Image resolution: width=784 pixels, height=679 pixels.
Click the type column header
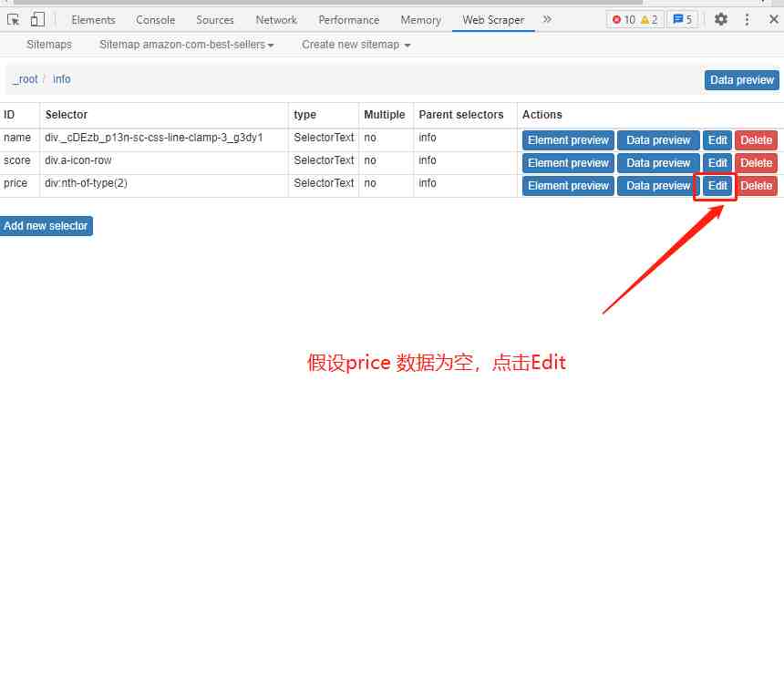pyautogui.click(x=324, y=115)
